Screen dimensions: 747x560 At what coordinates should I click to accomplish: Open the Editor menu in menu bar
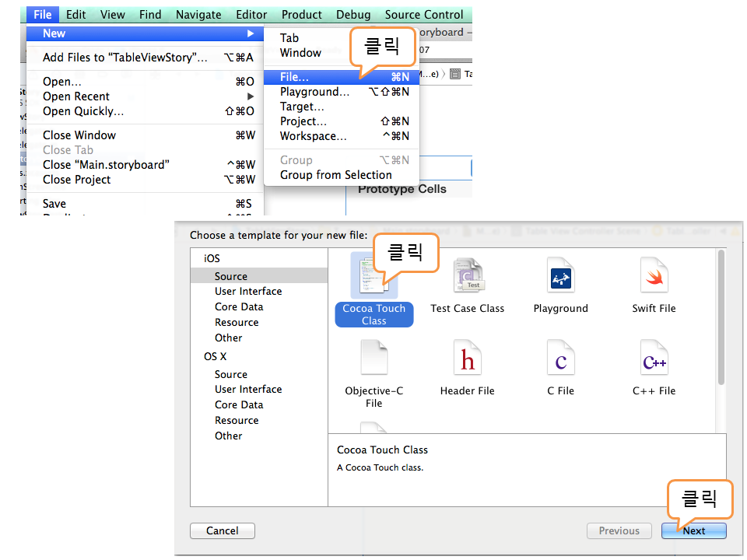(251, 14)
